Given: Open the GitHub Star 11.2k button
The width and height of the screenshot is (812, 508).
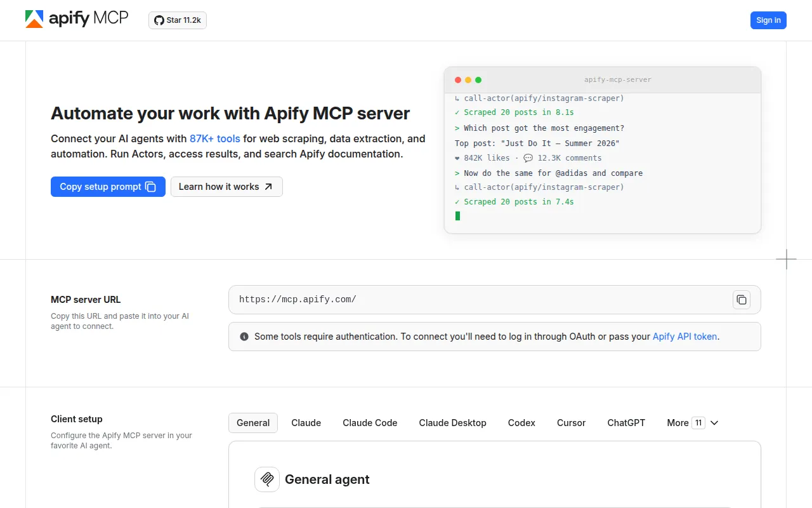Looking at the screenshot, I should point(178,20).
